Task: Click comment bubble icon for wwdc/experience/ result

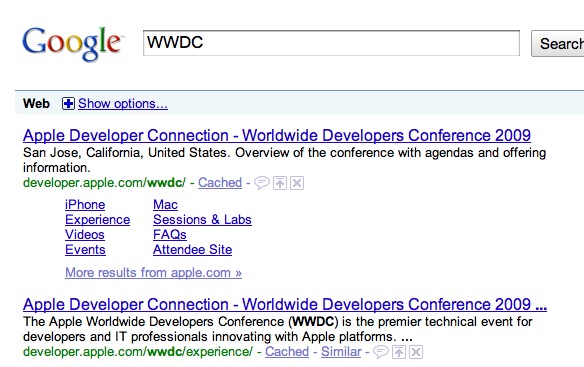Action: (381, 352)
